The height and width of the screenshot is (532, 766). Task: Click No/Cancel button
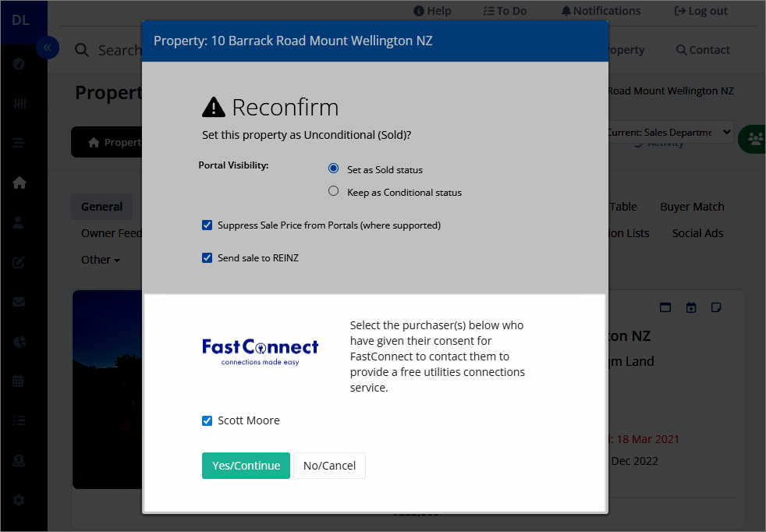329,466
